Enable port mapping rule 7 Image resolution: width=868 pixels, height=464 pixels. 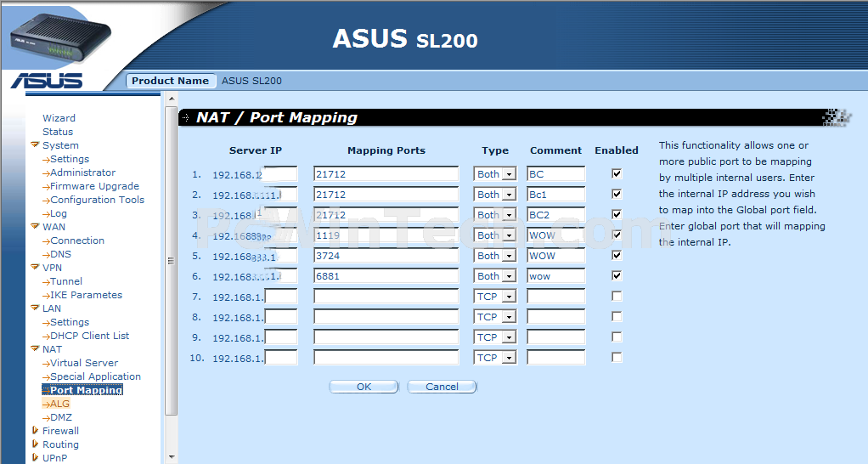[617, 297]
